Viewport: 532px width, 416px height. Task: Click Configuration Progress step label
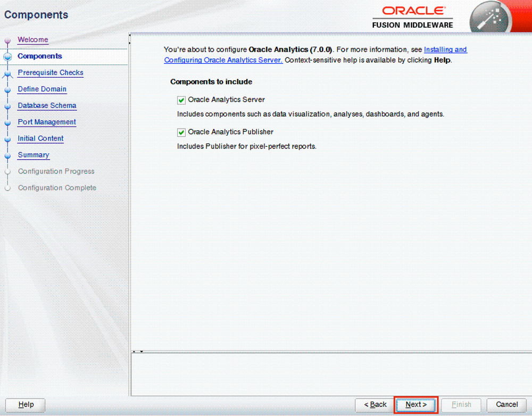(56, 171)
